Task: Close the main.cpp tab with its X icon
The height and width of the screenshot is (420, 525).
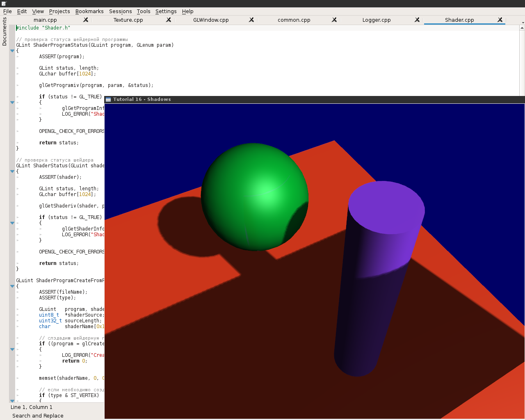Action: (85, 19)
